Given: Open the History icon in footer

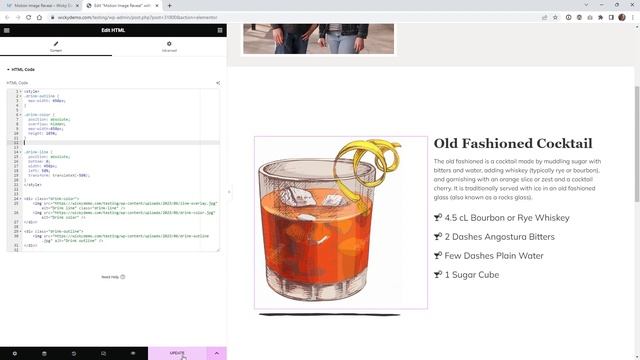Looking at the screenshot, I should pos(74,353).
